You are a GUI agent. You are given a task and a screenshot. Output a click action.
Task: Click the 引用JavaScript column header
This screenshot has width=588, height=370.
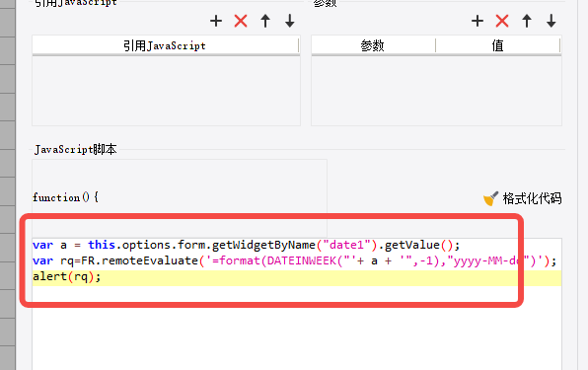(x=166, y=45)
